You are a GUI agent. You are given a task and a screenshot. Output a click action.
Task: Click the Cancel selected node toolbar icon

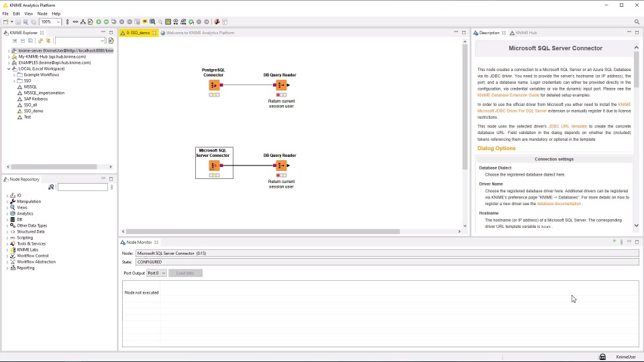pyautogui.click(x=121, y=21)
